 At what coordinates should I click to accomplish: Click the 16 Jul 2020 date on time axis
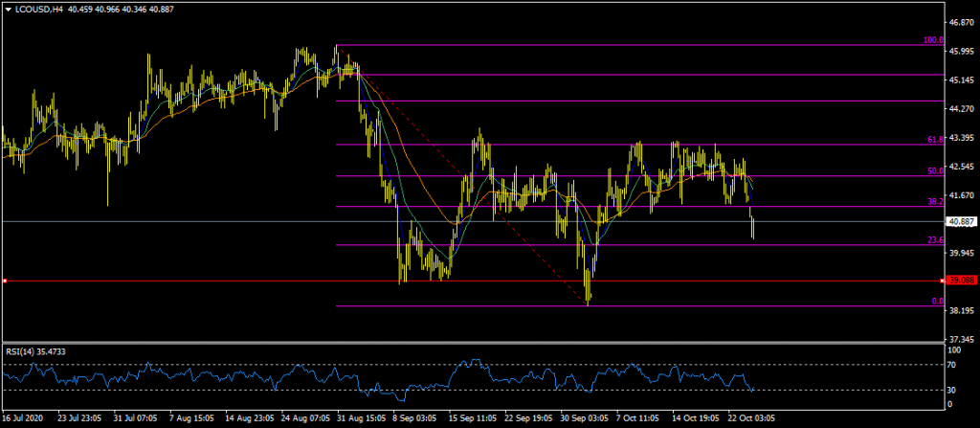coord(24,418)
